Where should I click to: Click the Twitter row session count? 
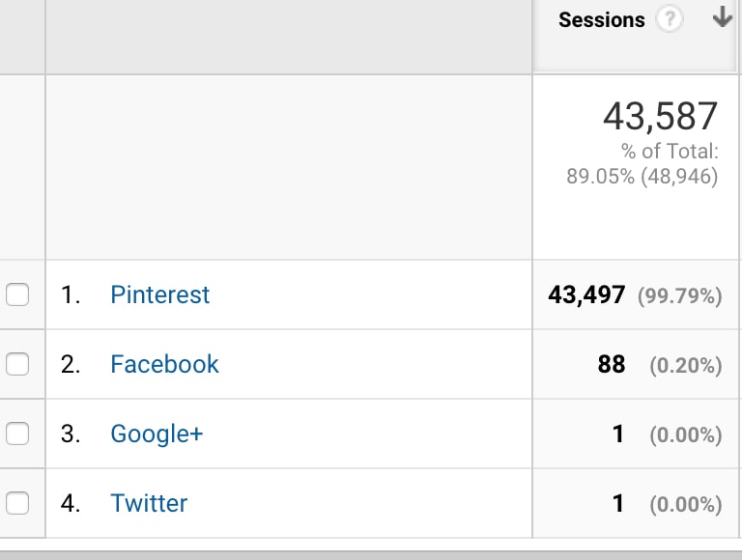tap(618, 503)
